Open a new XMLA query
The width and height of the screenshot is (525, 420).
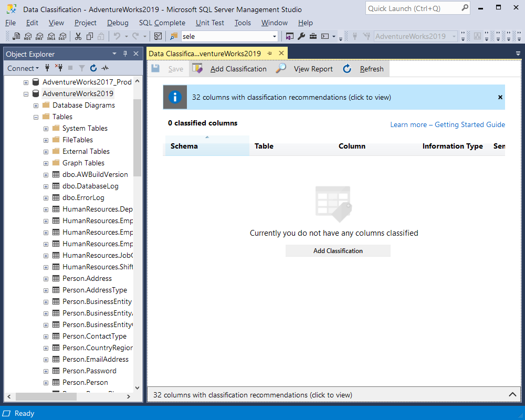(51, 36)
